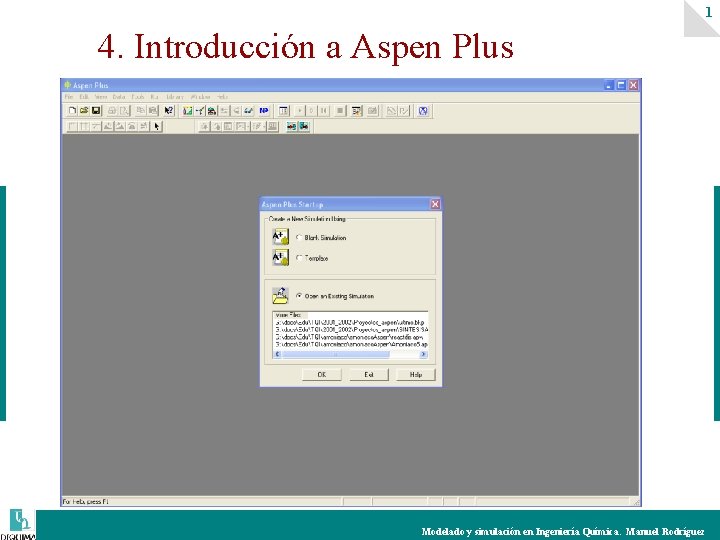Click the Paste clipboard toolbar icon
This screenshot has width=720, height=540.
coord(153,111)
